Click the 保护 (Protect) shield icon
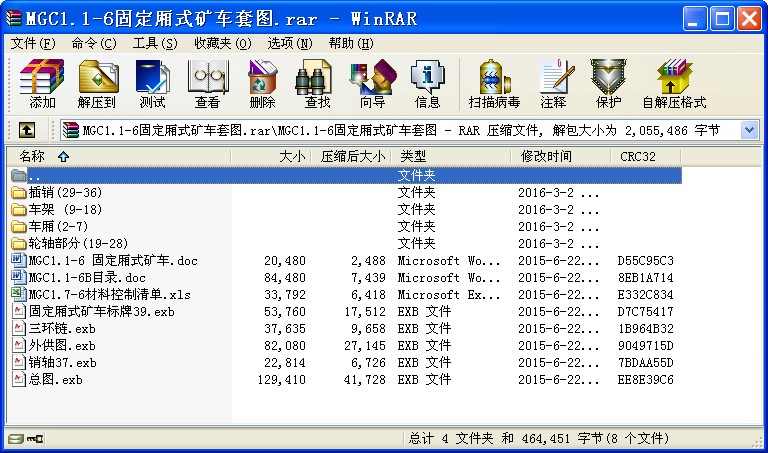 click(x=608, y=77)
